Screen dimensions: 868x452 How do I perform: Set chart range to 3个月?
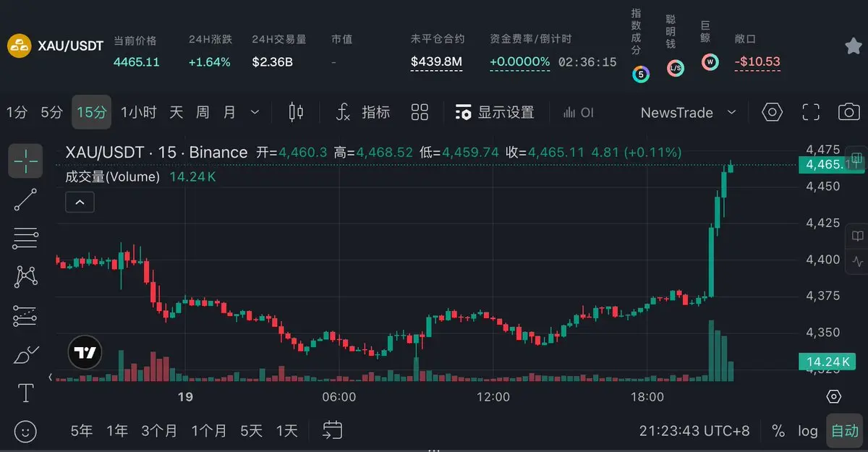click(x=159, y=431)
